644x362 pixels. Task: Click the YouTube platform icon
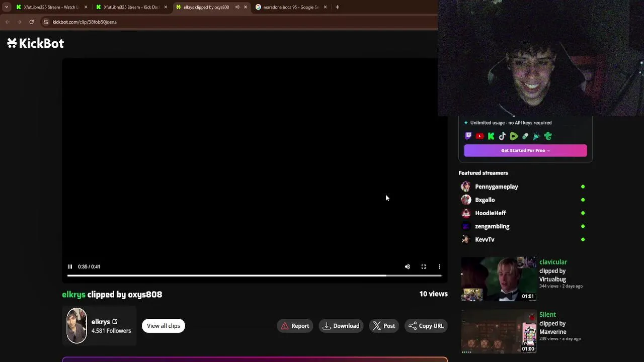[479, 136]
